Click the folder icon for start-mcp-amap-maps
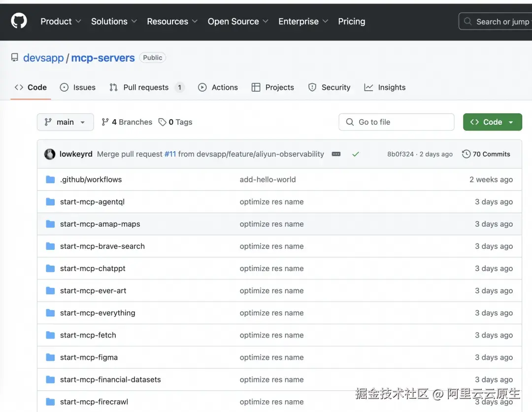 tap(50, 224)
